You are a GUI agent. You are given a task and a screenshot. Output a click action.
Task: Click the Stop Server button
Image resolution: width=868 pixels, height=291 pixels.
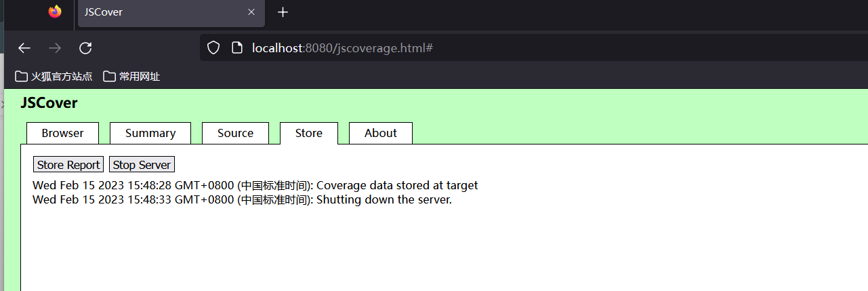click(142, 165)
